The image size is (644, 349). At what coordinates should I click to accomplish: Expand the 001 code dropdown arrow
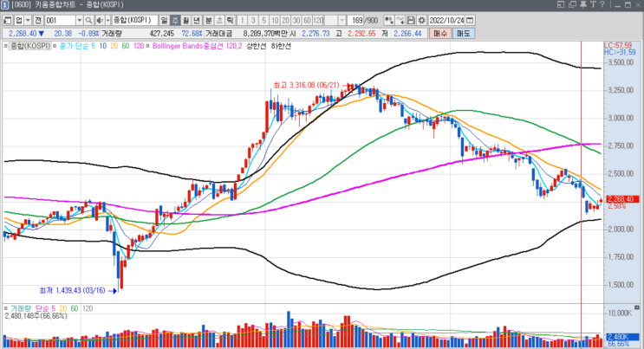(80, 20)
